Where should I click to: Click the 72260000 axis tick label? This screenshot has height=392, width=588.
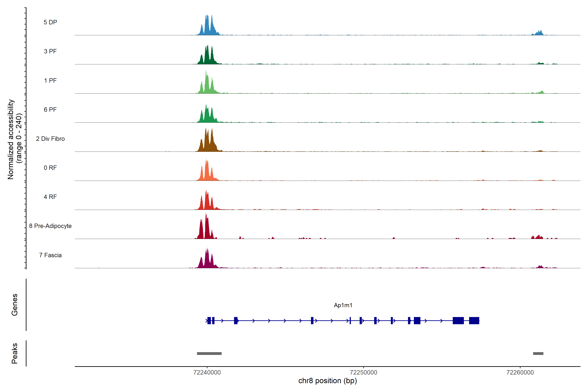point(520,373)
